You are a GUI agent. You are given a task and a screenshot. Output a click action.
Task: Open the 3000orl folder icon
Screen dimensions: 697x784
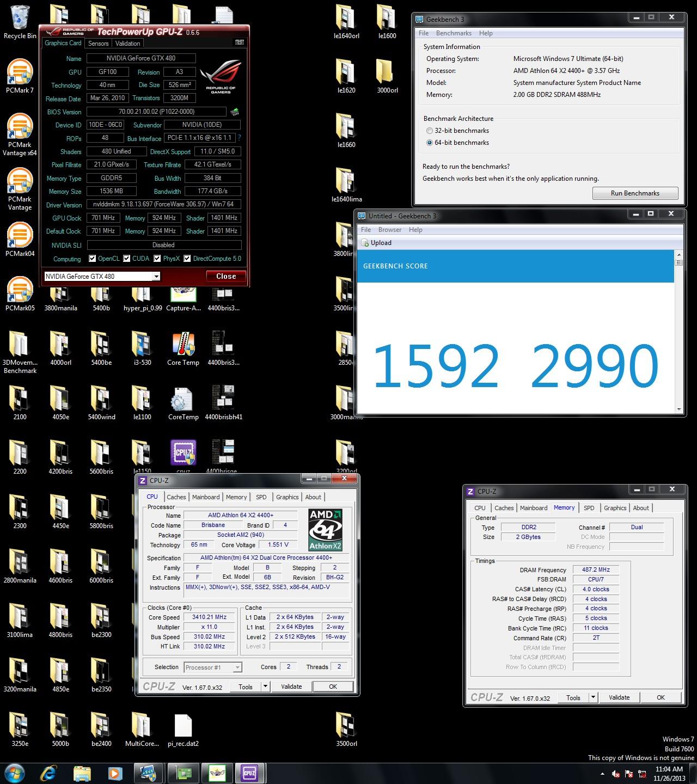pyautogui.click(x=387, y=75)
